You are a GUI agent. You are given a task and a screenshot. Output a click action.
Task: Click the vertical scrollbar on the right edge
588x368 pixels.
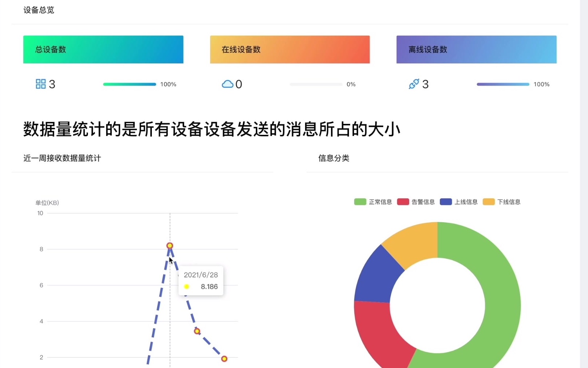tap(584, 184)
